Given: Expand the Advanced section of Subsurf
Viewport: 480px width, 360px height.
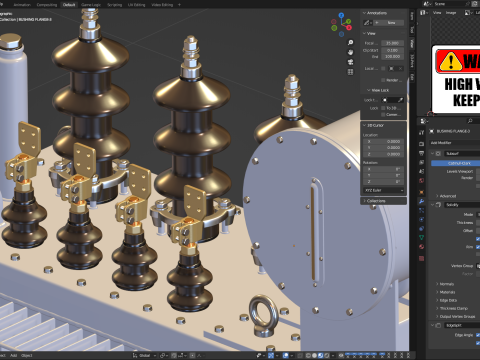Looking at the screenshot, I should point(447,196).
